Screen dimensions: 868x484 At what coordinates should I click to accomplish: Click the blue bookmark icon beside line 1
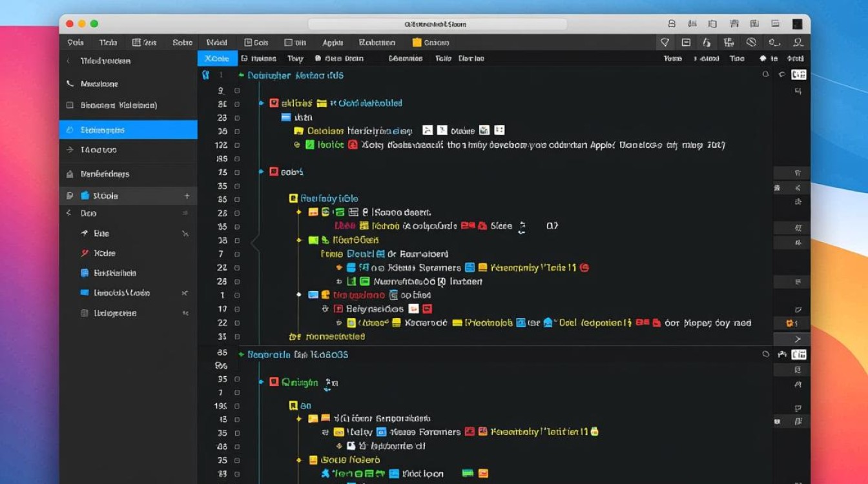(205, 75)
